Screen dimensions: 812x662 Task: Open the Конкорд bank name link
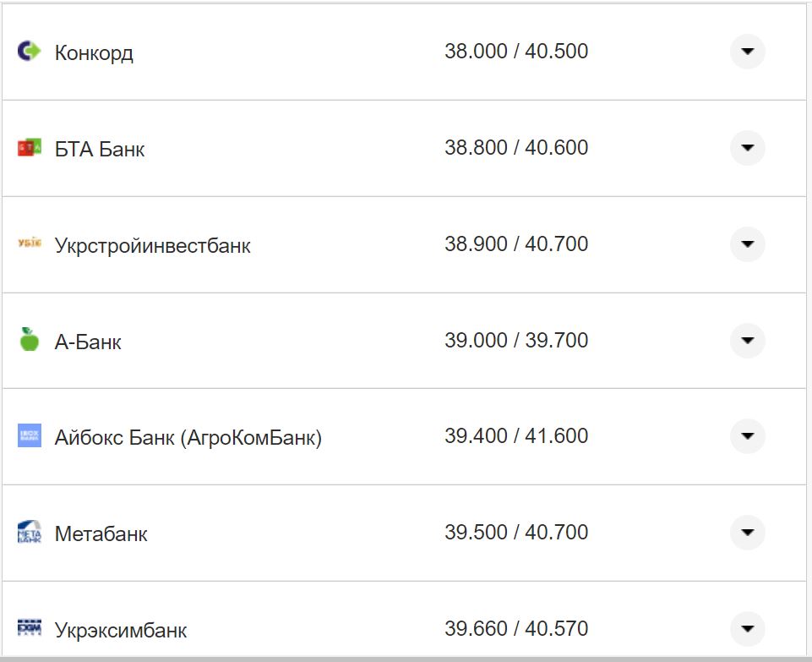coord(94,53)
